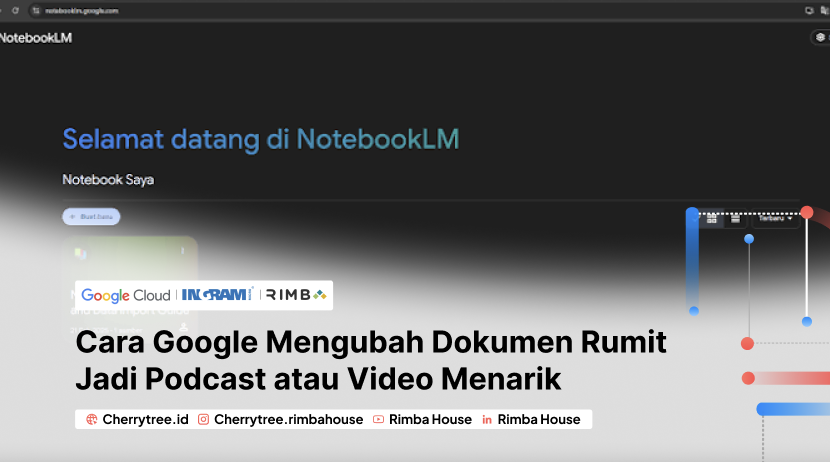Click the 'Notebook Saya' heading
830x462 pixels.
108,180
